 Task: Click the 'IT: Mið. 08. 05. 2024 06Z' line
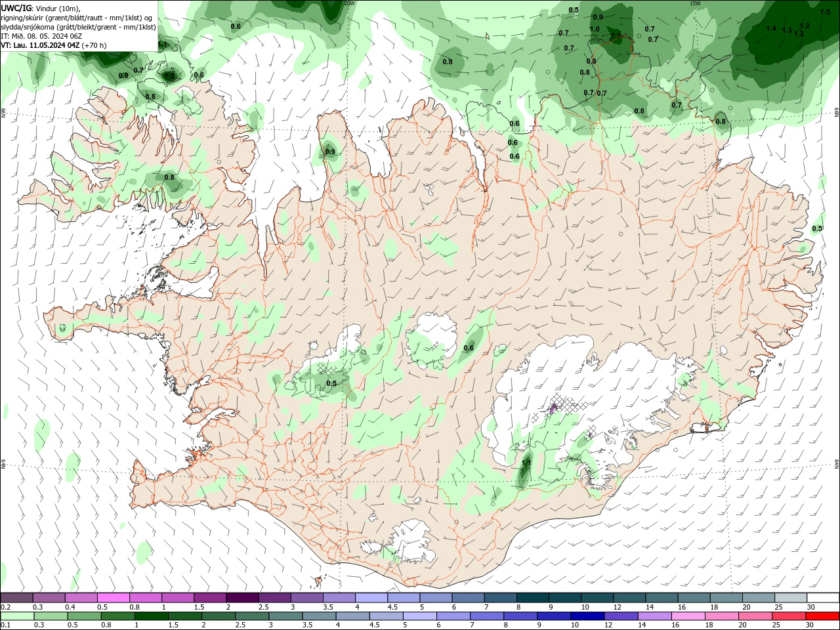[x=41, y=36]
